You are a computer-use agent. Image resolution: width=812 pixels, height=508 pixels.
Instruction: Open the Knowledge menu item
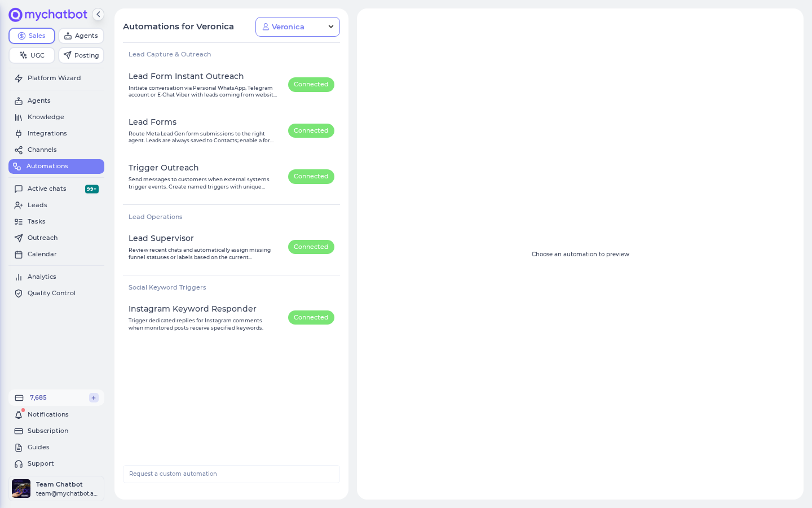tap(56, 117)
